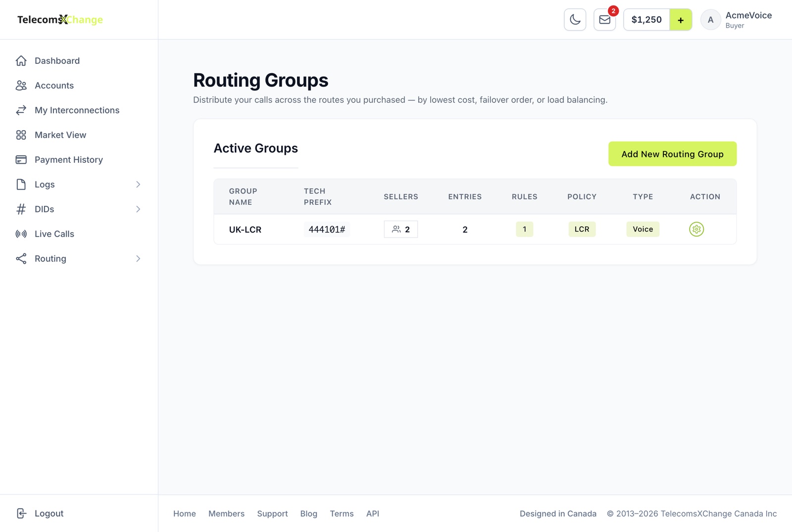The width and height of the screenshot is (792, 532).
Task: Click the Dashboard house icon
Action: [x=21, y=61]
